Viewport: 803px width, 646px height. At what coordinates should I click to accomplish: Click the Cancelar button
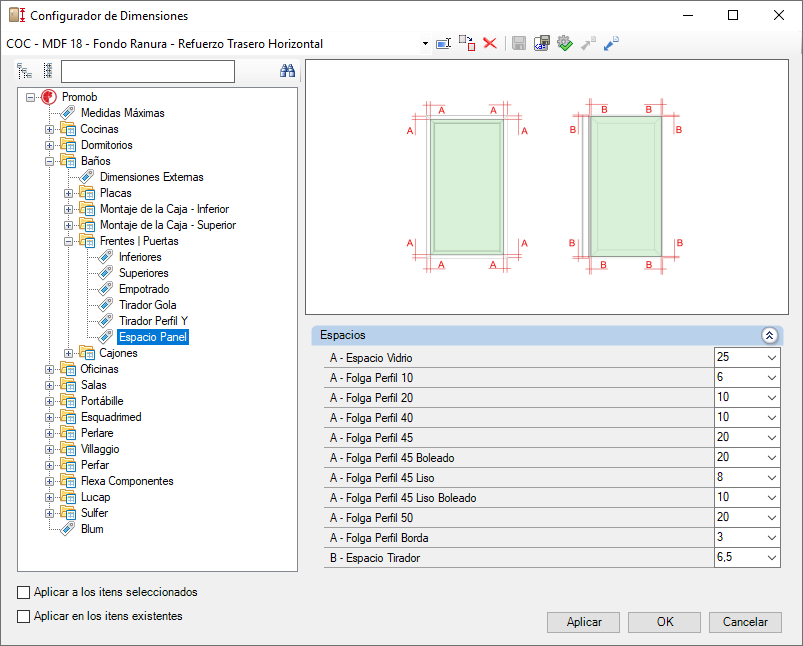pyautogui.click(x=745, y=622)
